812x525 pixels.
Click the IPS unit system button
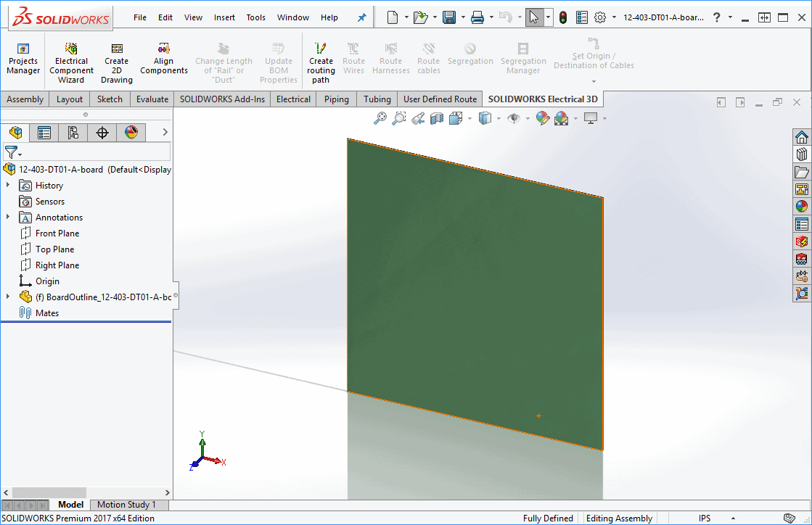(x=704, y=518)
